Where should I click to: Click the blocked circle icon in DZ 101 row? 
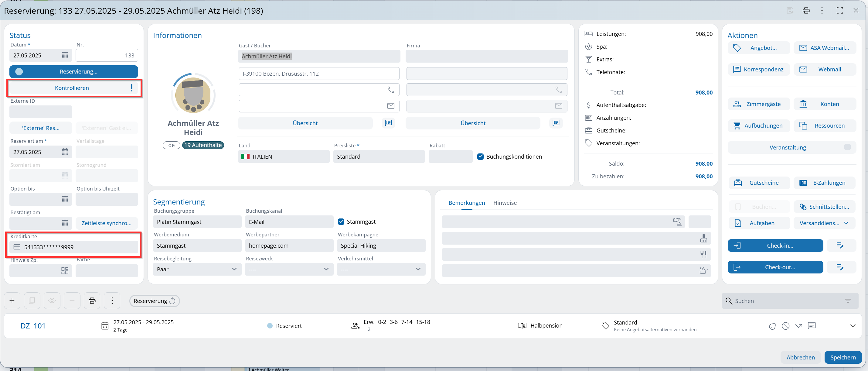pyautogui.click(x=785, y=326)
